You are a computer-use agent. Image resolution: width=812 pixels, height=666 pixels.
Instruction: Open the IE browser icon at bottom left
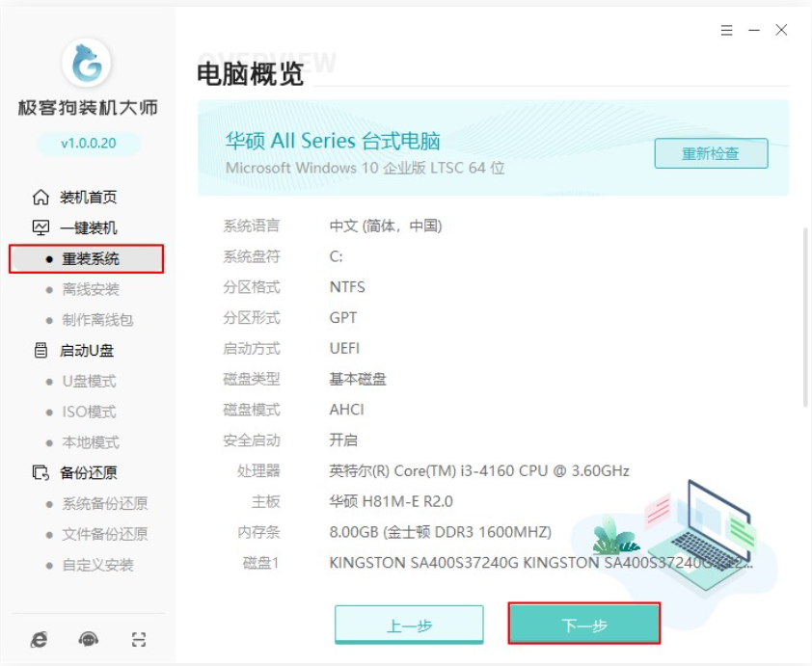39,640
